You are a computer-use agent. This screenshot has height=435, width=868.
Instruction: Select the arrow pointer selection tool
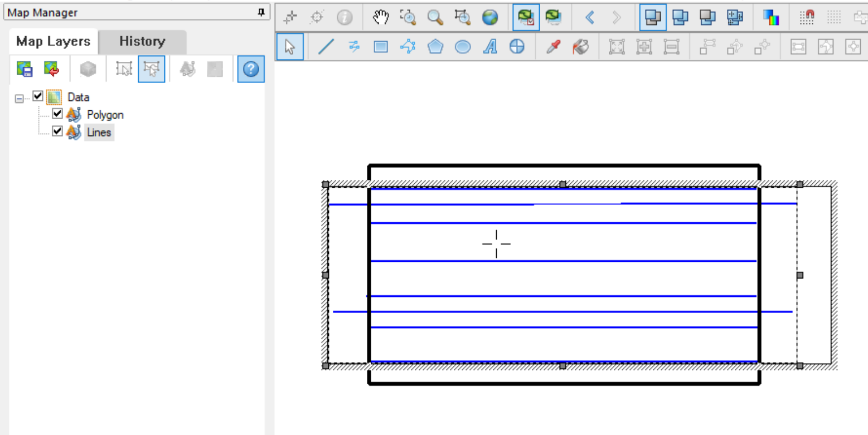tap(289, 47)
